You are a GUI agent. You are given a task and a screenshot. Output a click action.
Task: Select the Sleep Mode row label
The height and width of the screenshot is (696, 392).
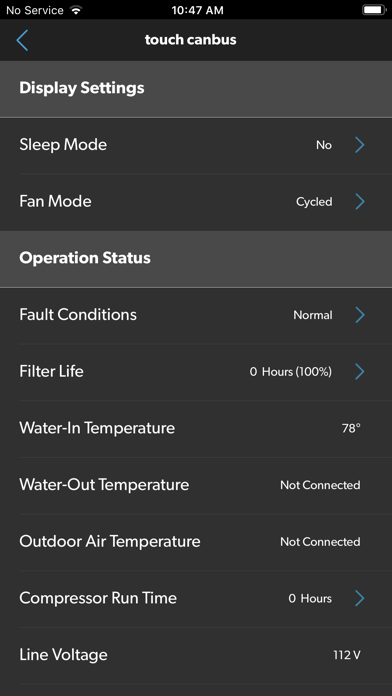(x=63, y=145)
